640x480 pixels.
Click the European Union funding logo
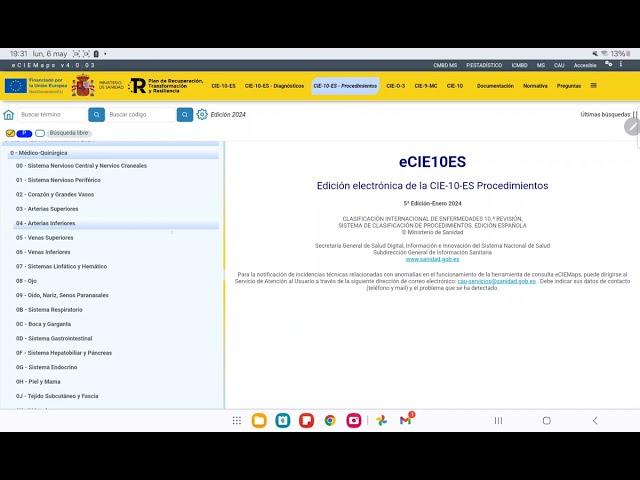coord(36,86)
